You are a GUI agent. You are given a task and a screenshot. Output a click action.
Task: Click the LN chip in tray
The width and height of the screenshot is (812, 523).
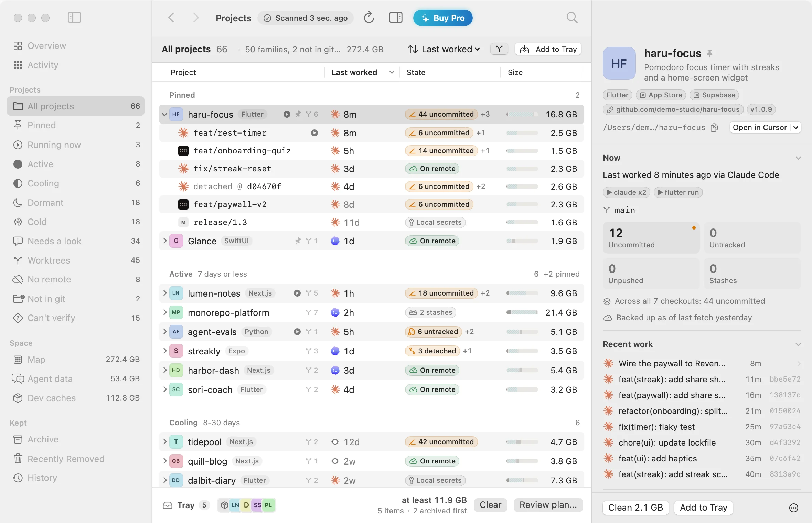point(235,505)
